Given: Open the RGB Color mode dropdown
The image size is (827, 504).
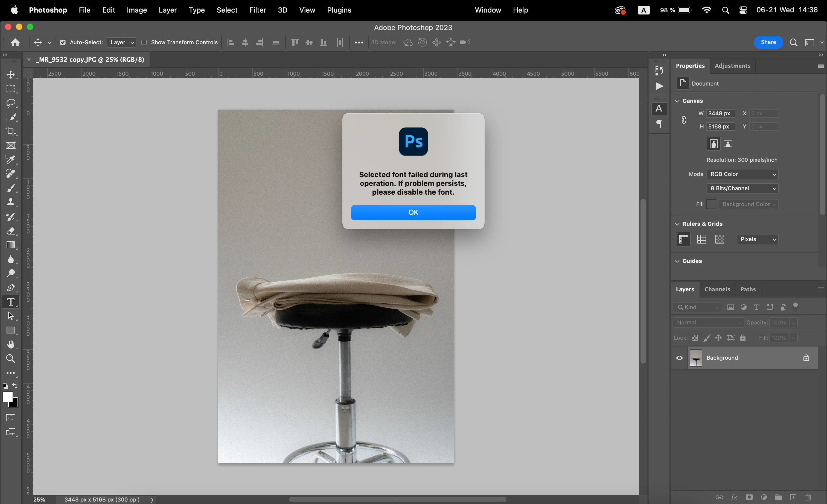Looking at the screenshot, I should pyautogui.click(x=742, y=174).
